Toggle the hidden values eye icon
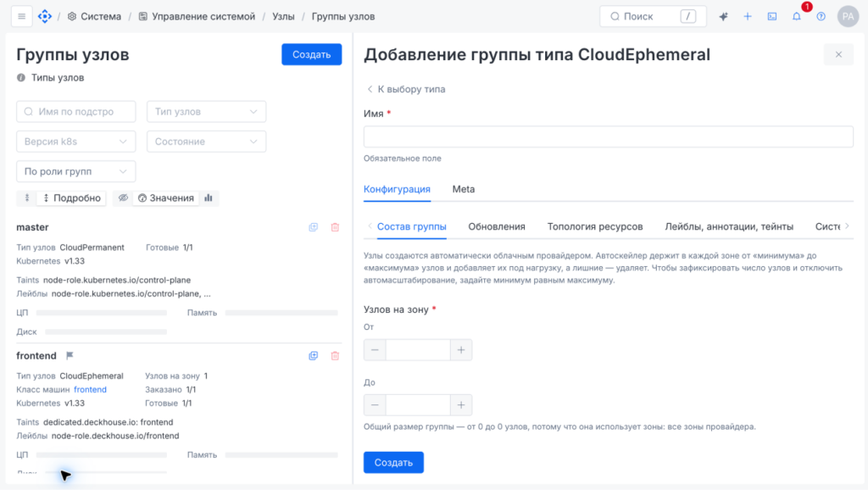 (x=123, y=198)
